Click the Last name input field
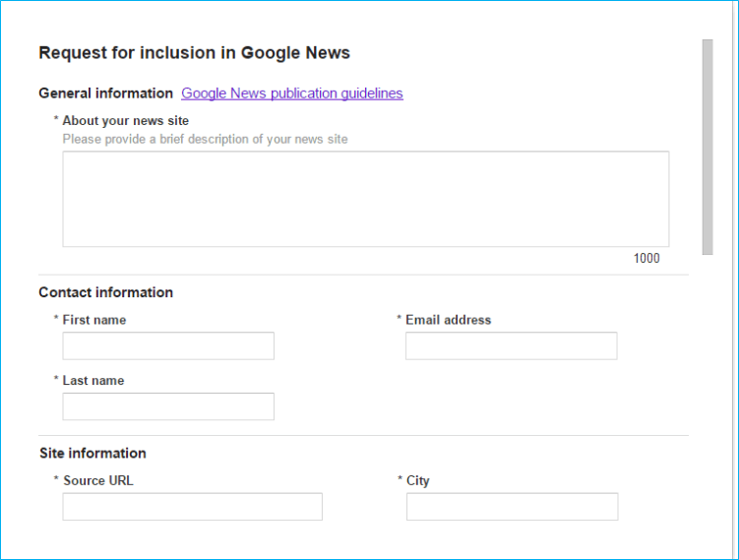This screenshot has height=560, width=739. point(168,406)
